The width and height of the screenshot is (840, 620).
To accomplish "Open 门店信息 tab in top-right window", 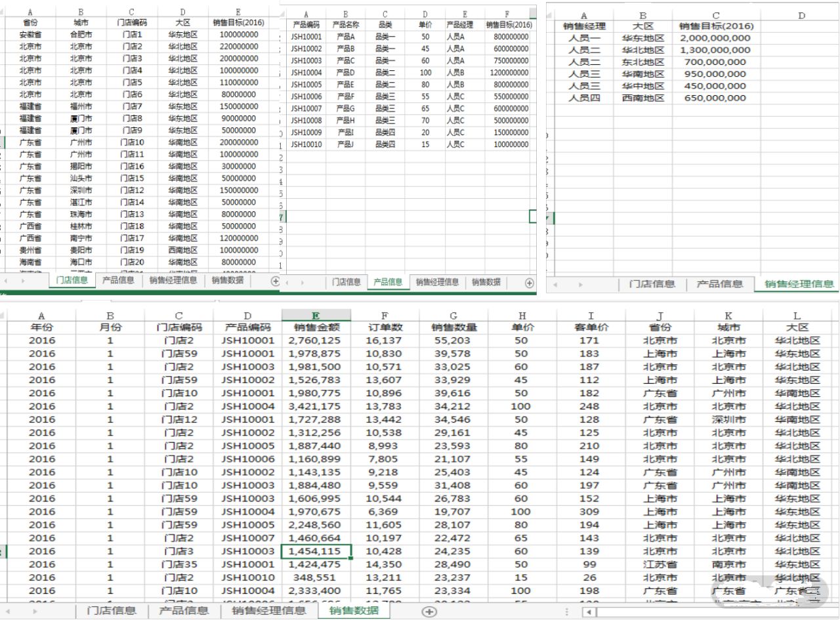I will coord(652,284).
